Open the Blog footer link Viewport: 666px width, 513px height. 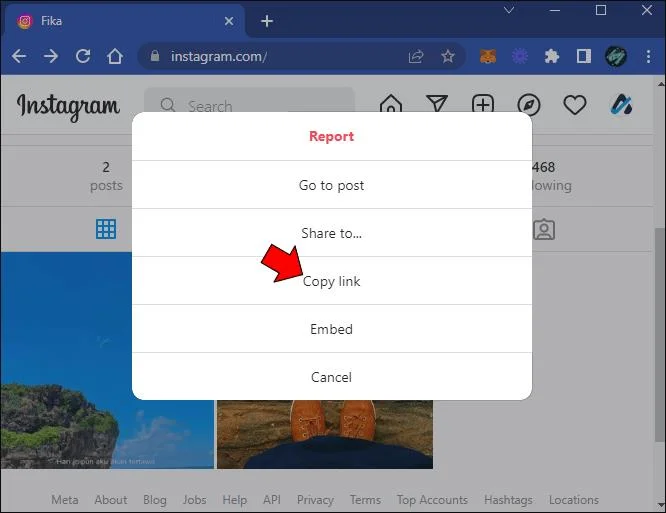(155, 499)
